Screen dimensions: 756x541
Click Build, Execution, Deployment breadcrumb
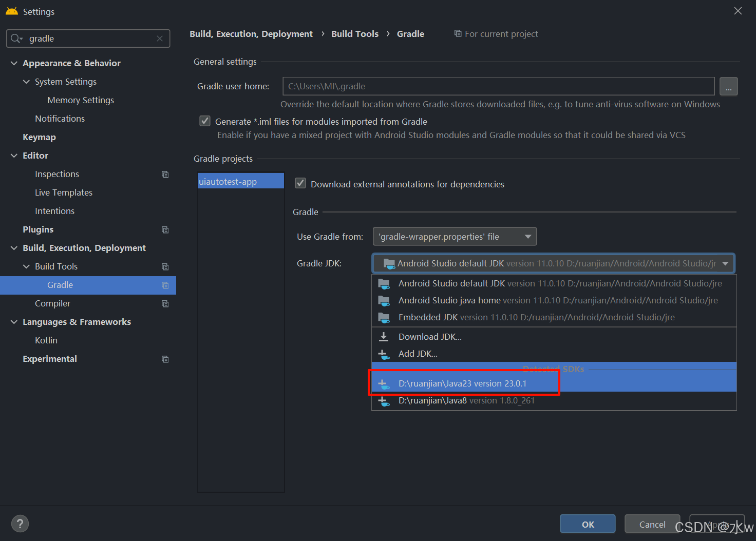(x=251, y=34)
